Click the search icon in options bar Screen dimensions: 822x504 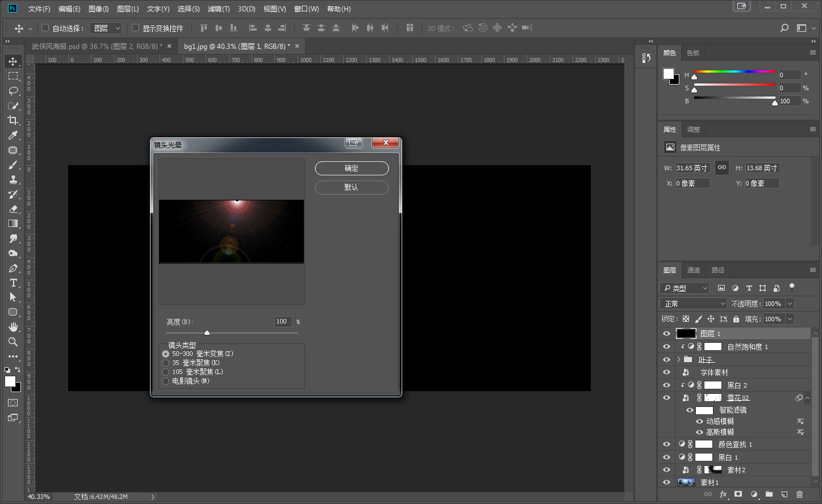(x=785, y=28)
